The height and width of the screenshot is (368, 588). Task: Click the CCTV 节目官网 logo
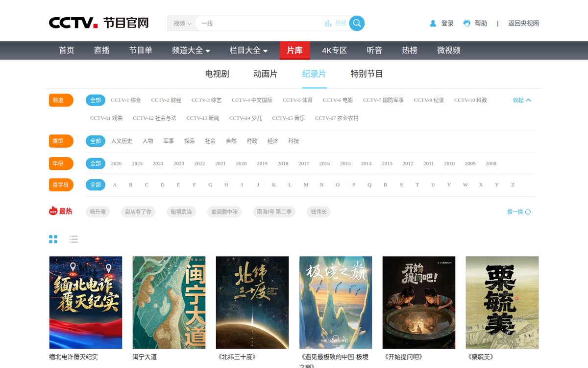98,23
